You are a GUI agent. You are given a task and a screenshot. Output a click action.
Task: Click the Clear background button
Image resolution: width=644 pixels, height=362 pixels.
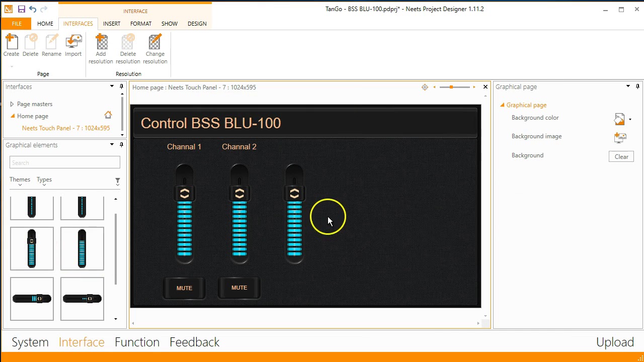[621, 156]
